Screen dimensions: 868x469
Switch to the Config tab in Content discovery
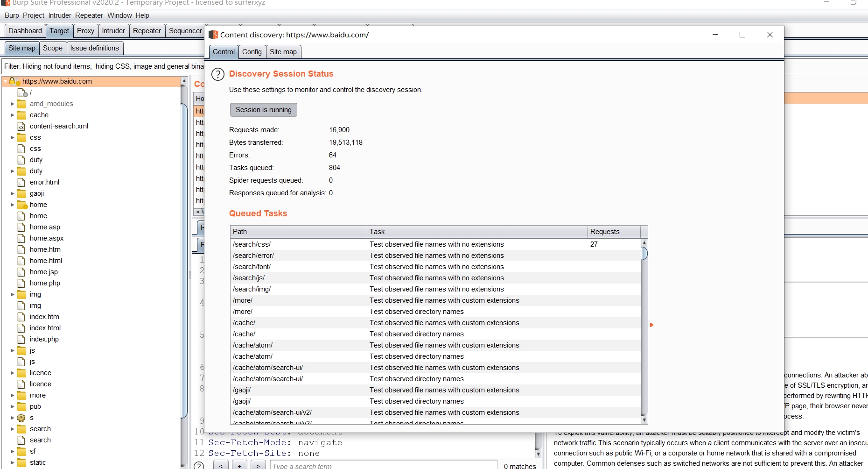[x=252, y=52]
